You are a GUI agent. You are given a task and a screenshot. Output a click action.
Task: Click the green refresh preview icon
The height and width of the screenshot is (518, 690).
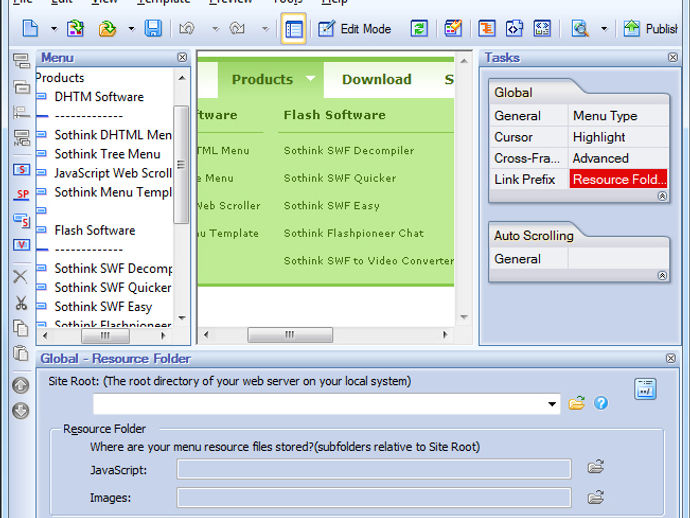(419, 29)
